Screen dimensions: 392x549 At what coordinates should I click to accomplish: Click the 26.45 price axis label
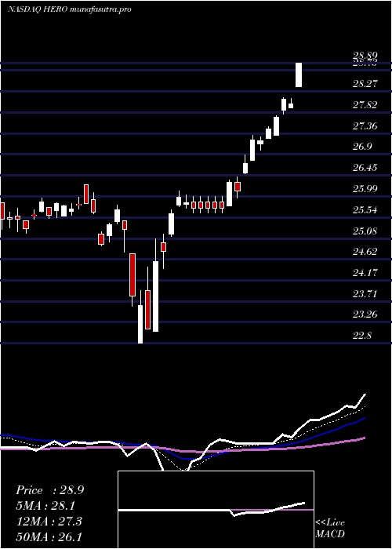[x=365, y=167]
